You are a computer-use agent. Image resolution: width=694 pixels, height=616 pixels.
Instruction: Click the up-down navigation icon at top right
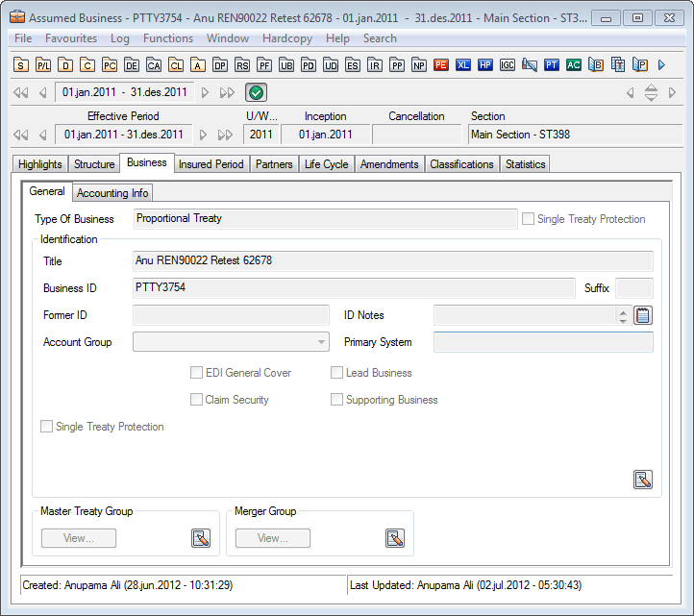click(x=651, y=92)
